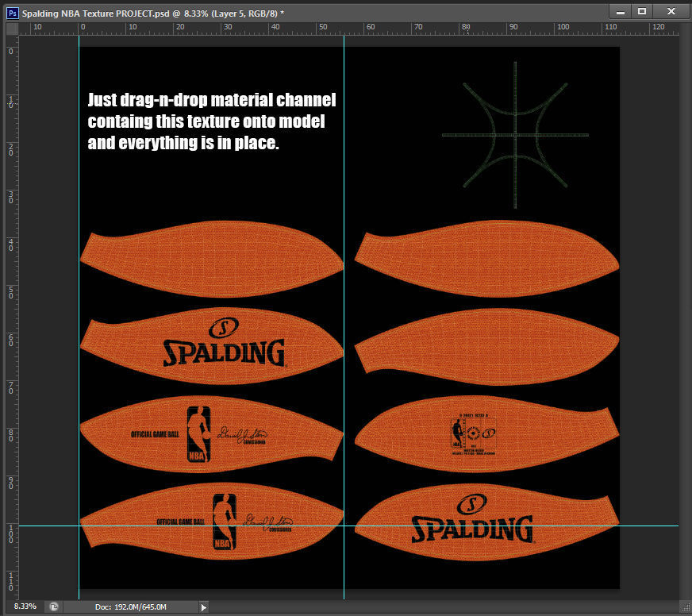The image size is (692, 616).
Task: Click the green seam-line cross pattern on canvas
Action: click(x=515, y=135)
